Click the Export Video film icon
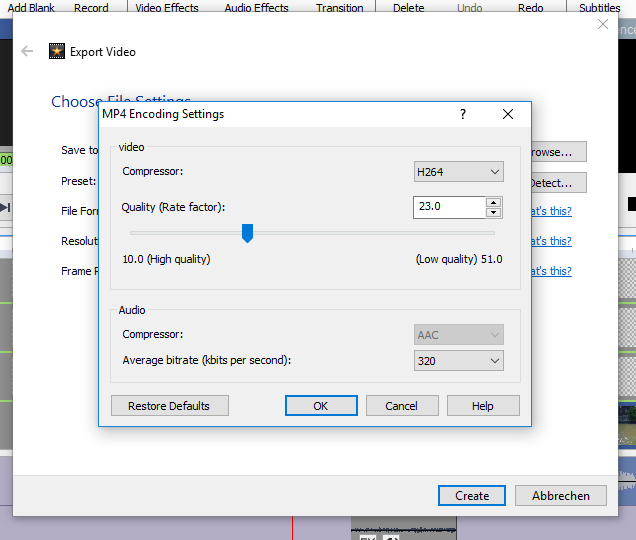Screen dimensions: 636x540 click(57, 52)
